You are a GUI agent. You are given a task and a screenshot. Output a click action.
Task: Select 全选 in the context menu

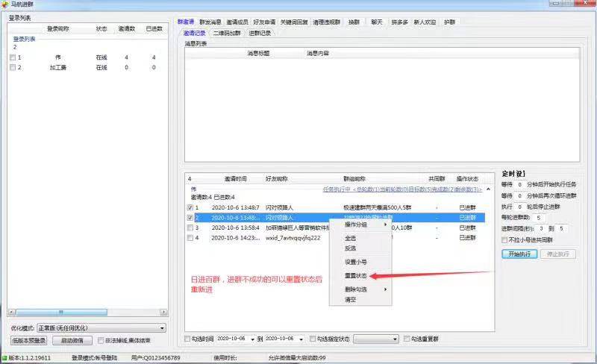pos(350,238)
